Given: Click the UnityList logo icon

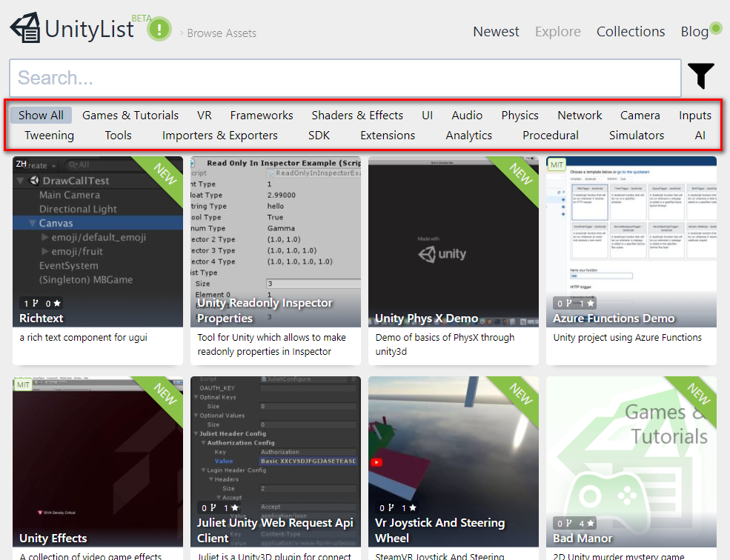Looking at the screenshot, I should click(26, 28).
